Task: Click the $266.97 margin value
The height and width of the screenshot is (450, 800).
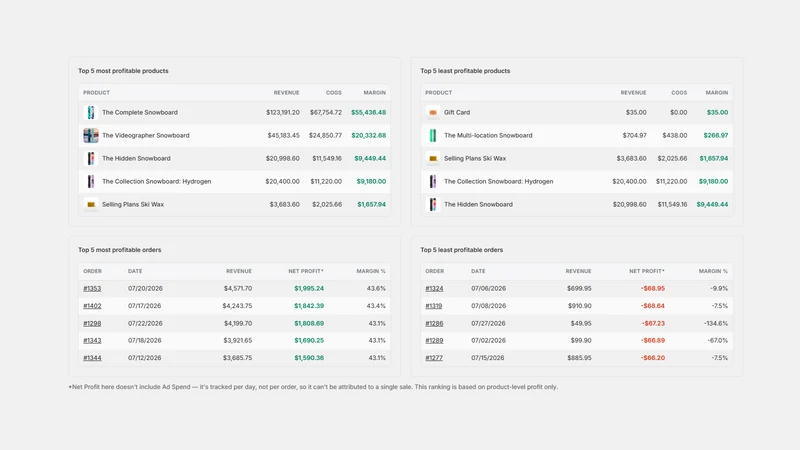Action: 716,135
